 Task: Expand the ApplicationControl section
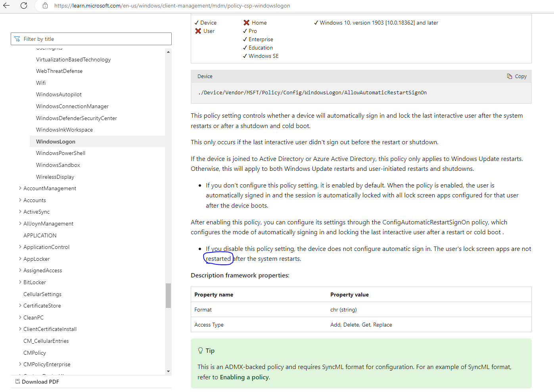pyautogui.click(x=20, y=247)
